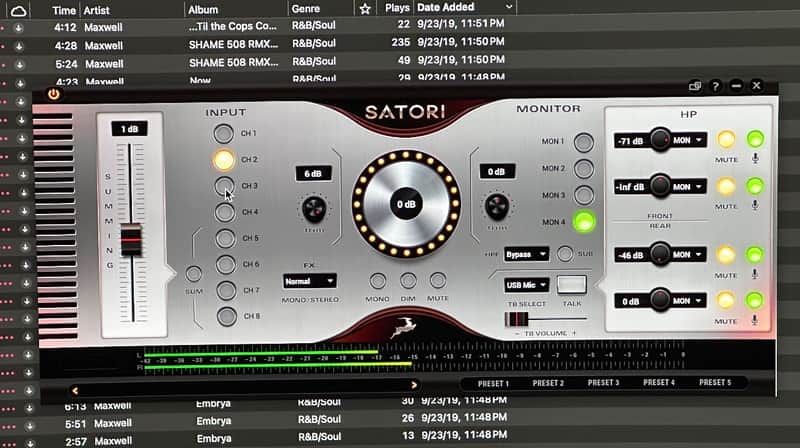Click the main volume knob showing 0 dB
This screenshot has width=800, height=448.
406,204
